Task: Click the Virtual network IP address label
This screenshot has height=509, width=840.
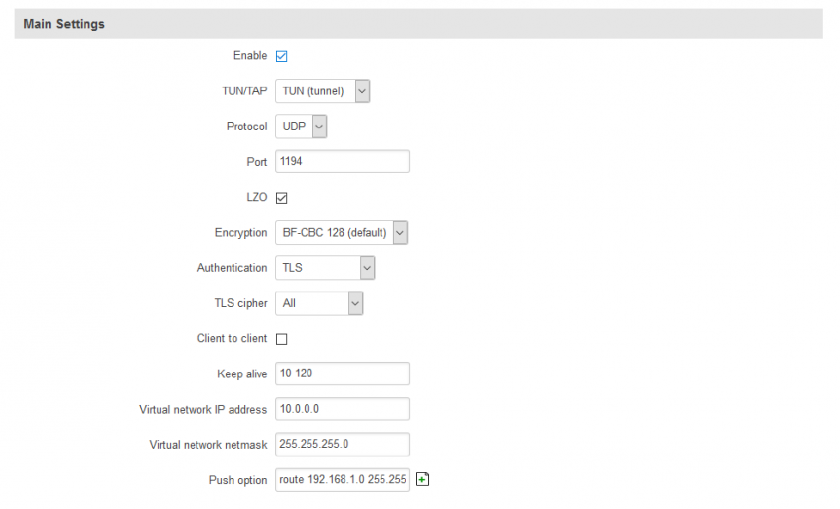Action: click(203, 409)
